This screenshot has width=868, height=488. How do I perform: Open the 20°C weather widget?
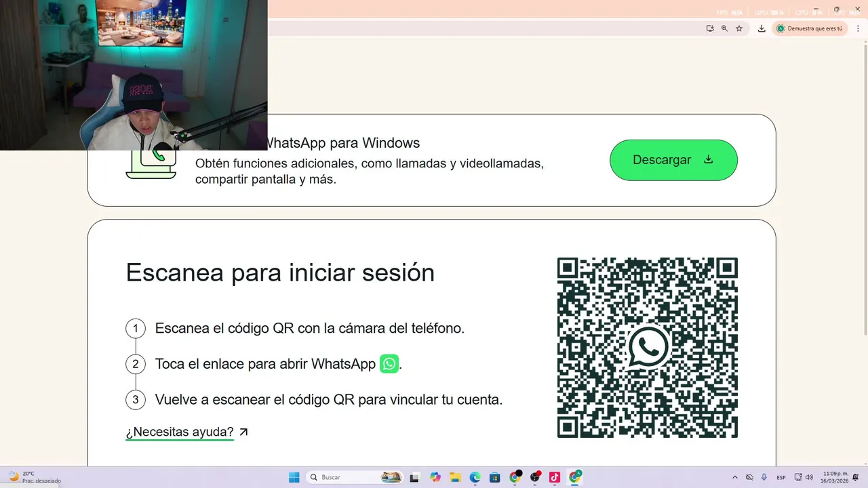(34, 477)
